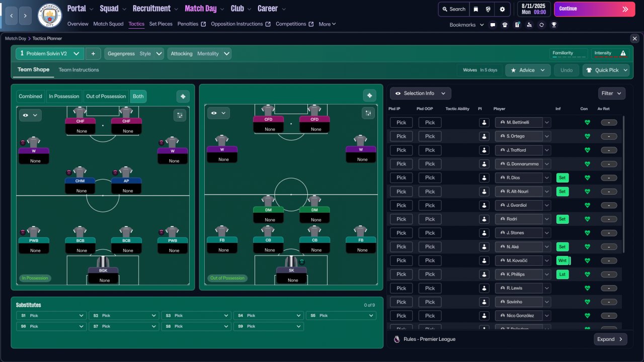The image size is (644, 362).
Task: Toggle the eye visibility dropdown on in-possession pitch
Action: tap(30, 115)
